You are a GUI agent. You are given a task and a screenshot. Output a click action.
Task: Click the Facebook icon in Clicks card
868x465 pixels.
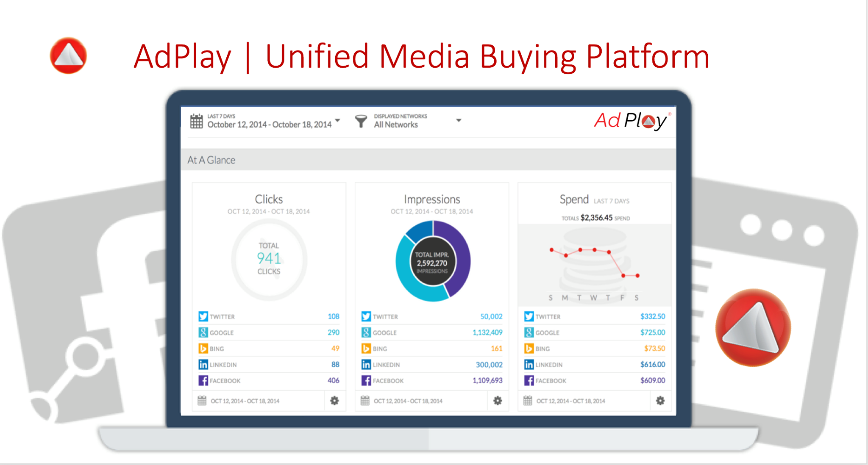[203, 380]
